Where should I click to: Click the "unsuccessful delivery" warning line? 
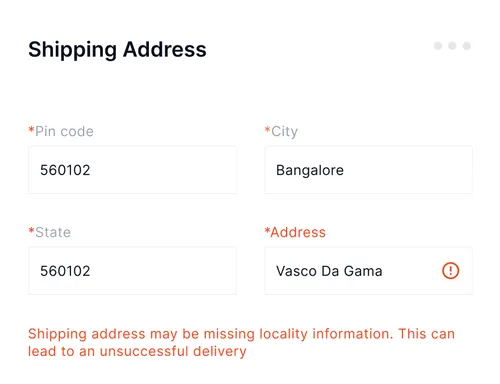[x=137, y=351]
